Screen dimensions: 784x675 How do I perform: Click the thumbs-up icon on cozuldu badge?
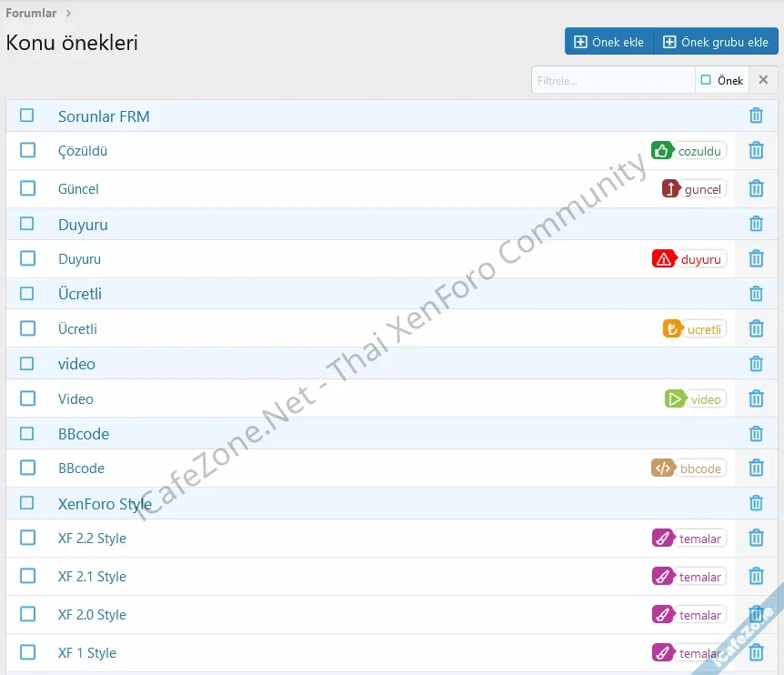pyautogui.click(x=662, y=150)
